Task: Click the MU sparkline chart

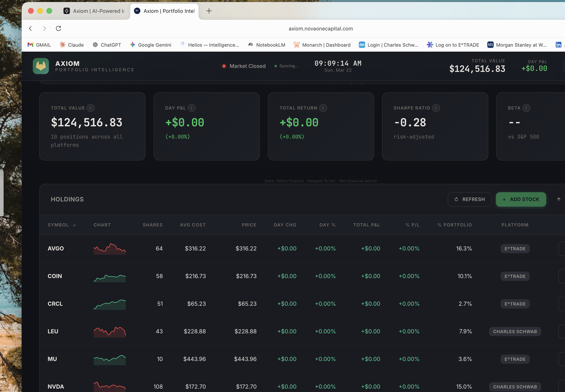Action: (x=110, y=360)
